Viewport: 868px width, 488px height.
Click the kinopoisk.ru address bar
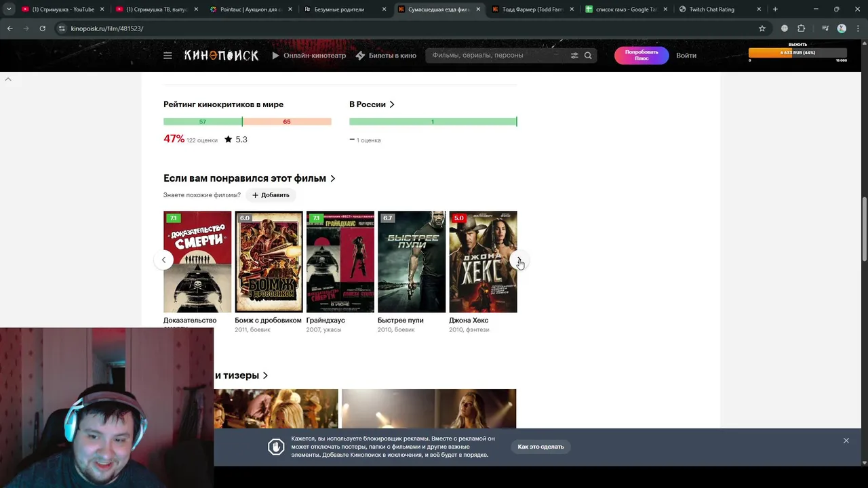[x=407, y=28]
